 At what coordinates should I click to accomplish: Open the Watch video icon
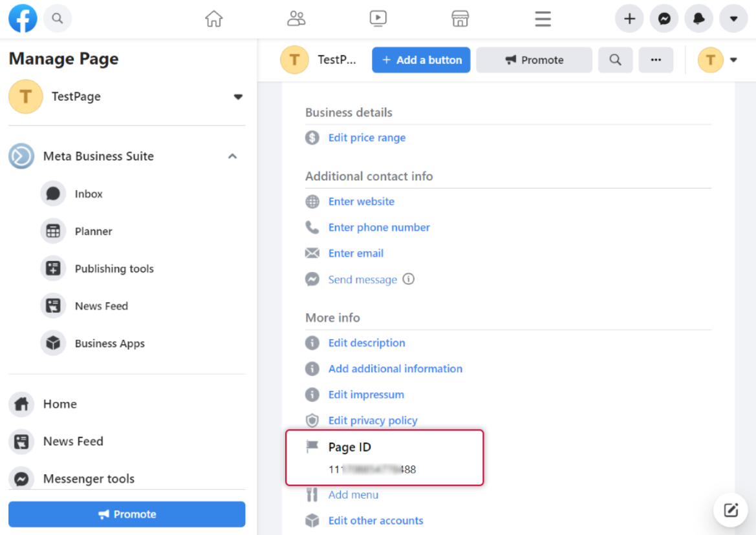pyautogui.click(x=378, y=19)
